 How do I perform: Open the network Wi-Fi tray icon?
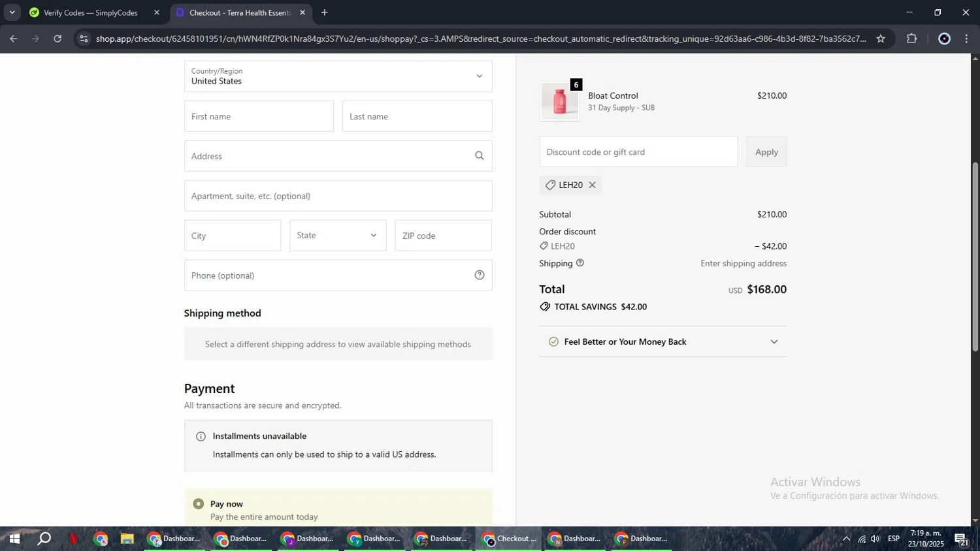tap(862, 539)
